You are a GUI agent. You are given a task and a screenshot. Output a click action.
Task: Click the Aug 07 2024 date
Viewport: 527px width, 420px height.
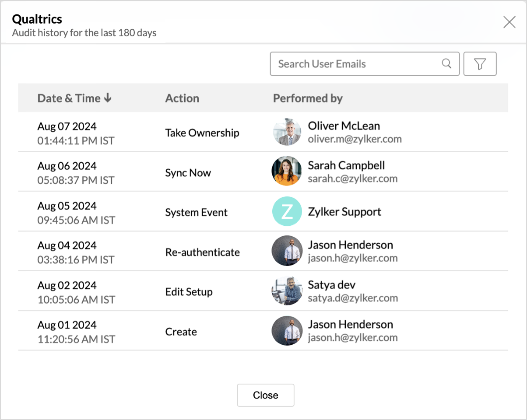coord(67,126)
